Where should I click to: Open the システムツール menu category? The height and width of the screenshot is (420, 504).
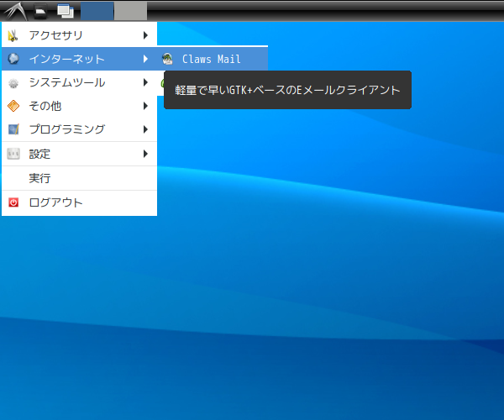click(x=80, y=82)
